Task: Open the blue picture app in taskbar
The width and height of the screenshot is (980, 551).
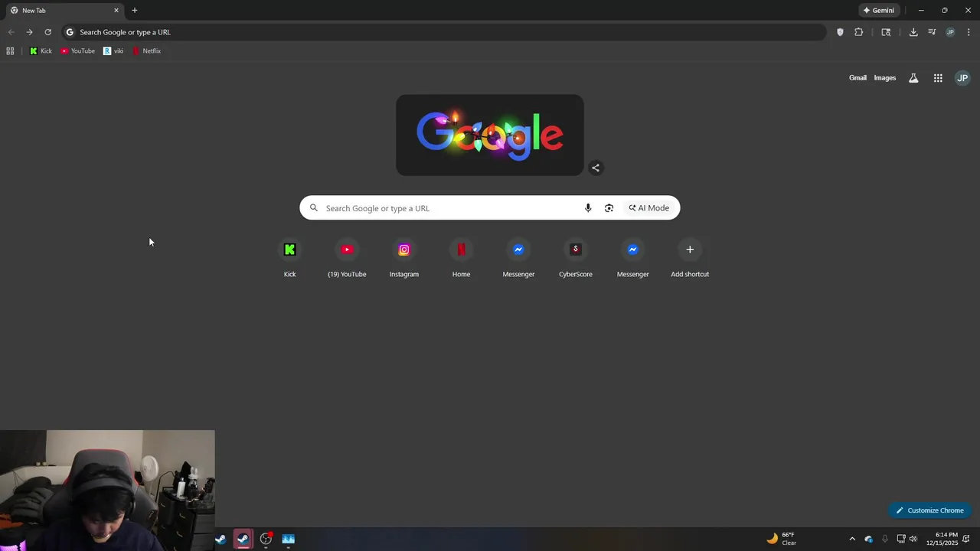Action: point(289,539)
